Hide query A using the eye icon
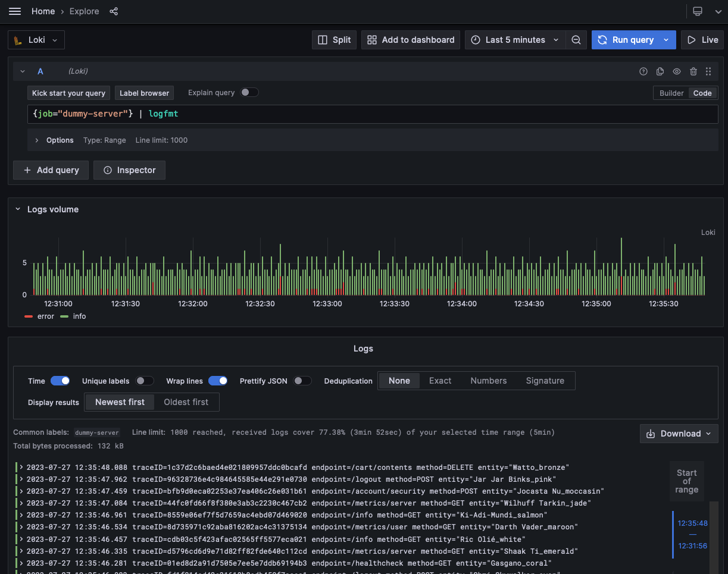This screenshot has width=728, height=574. [676, 71]
